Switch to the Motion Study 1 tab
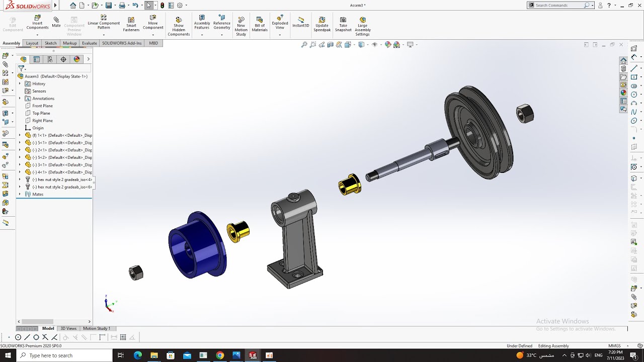Image resolution: width=644 pixels, height=362 pixels. tap(97, 328)
